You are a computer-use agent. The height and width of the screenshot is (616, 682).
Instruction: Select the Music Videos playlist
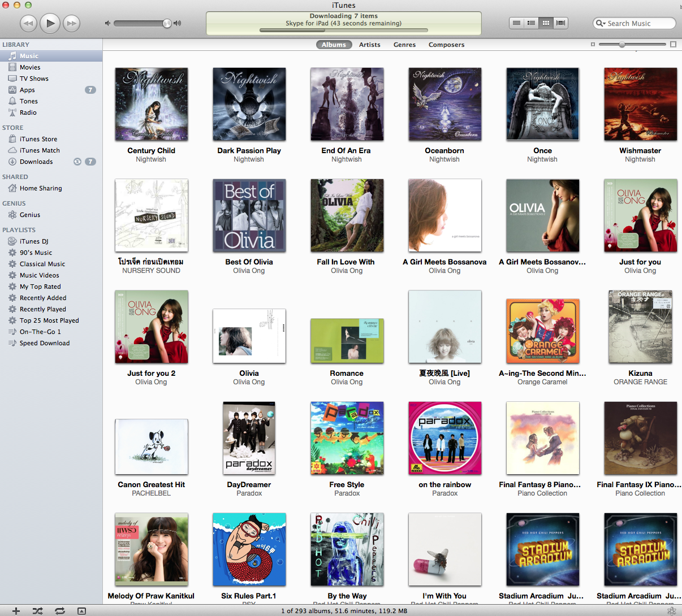click(x=51, y=275)
